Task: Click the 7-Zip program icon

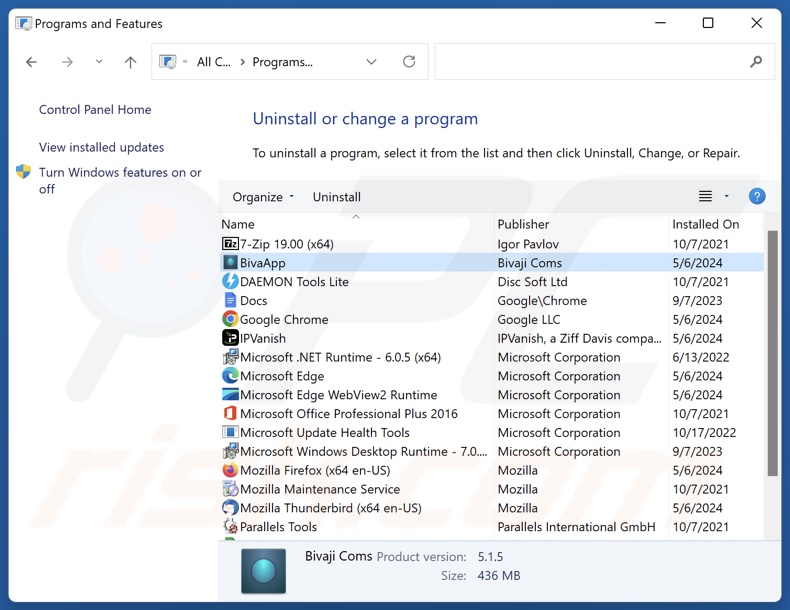Action: 230,244
